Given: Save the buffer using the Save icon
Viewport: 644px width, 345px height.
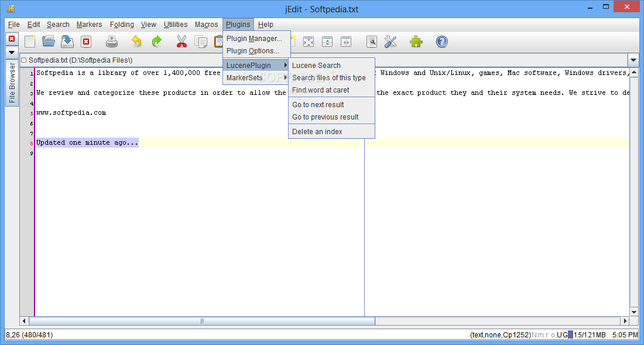Looking at the screenshot, I should coord(67,42).
